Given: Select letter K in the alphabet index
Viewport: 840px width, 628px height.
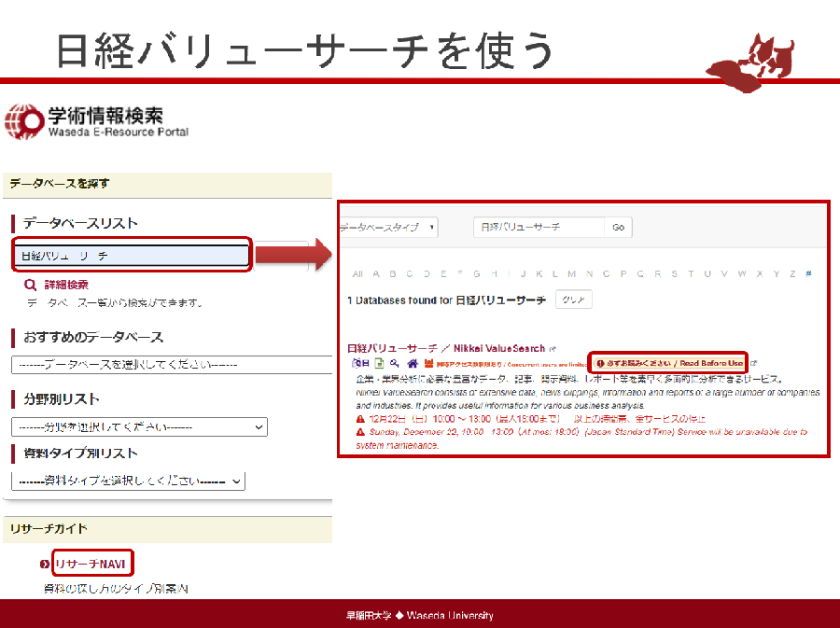Looking at the screenshot, I should pos(539,274).
